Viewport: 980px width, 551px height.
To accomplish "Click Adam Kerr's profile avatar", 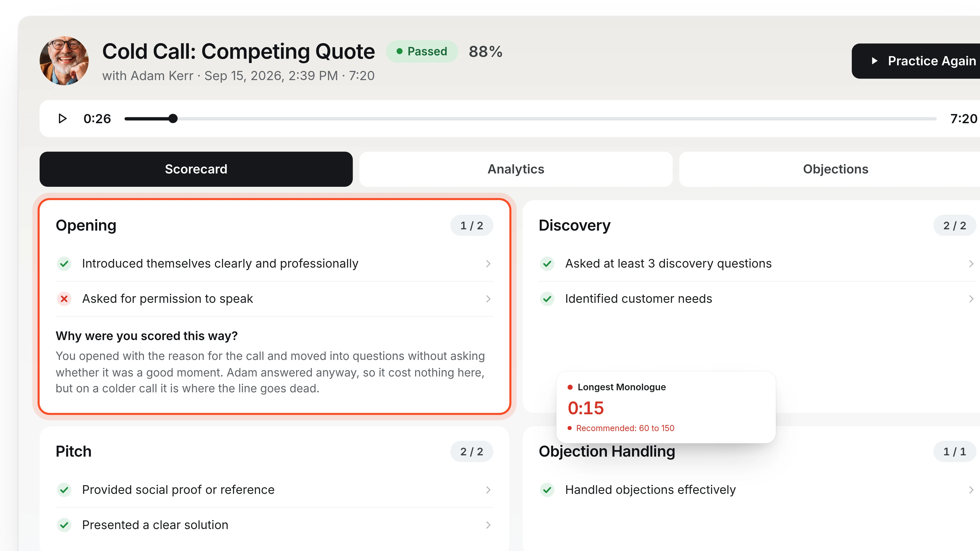I will click(64, 61).
